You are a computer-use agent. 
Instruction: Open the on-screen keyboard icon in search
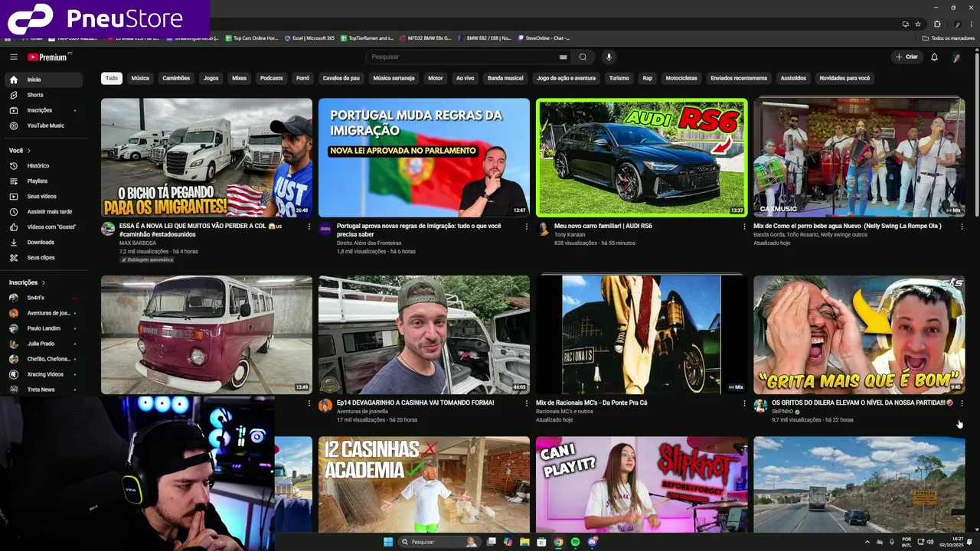[563, 57]
